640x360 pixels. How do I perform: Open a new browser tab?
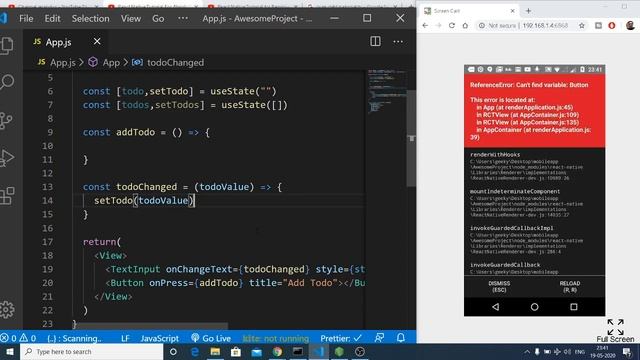[529, 11]
